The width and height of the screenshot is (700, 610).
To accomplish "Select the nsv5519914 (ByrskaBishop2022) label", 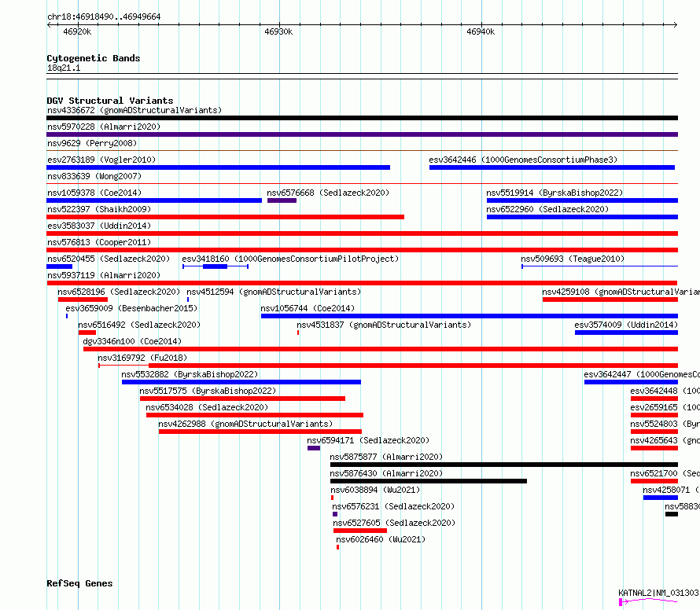I will pyautogui.click(x=554, y=193).
